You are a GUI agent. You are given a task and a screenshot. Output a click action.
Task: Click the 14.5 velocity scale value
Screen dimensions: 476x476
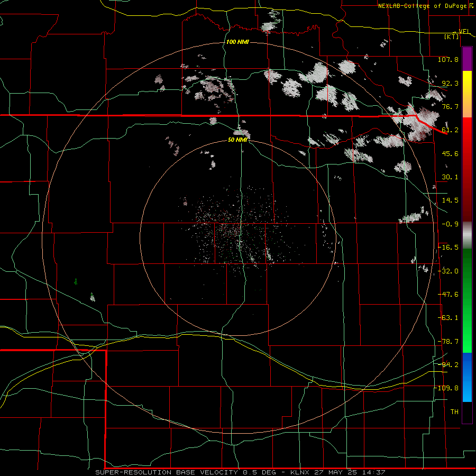click(450, 200)
